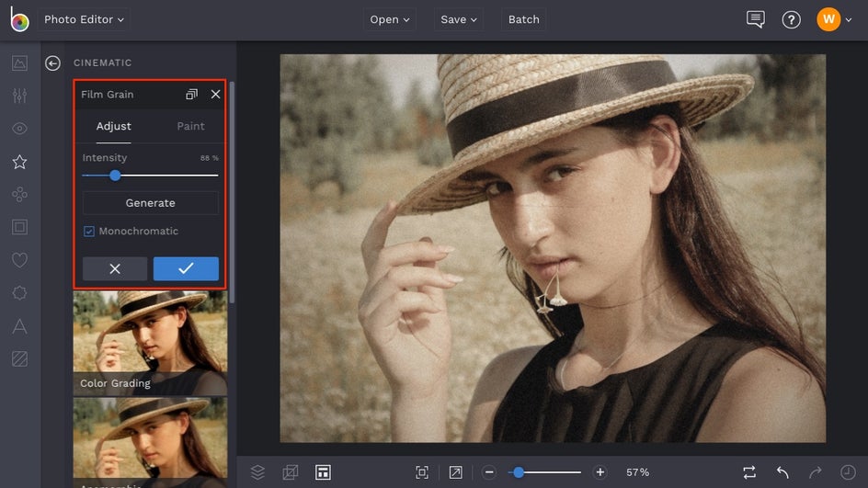Click the Batch button
The image size is (868, 488).
pyautogui.click(x=523, y=19)
